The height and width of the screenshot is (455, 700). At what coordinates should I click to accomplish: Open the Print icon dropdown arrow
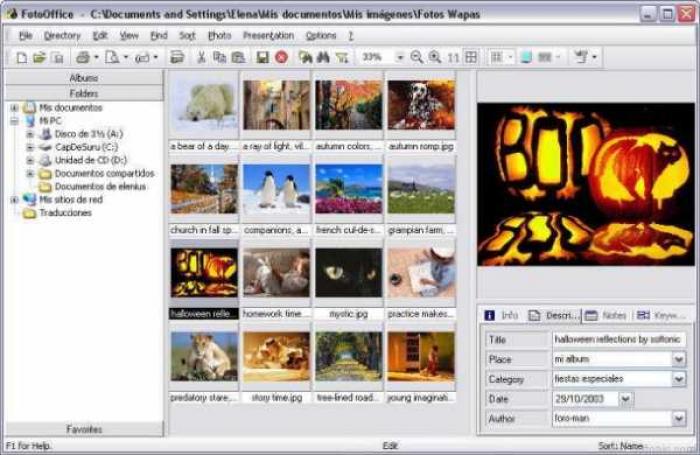click(x=96, y=58)
